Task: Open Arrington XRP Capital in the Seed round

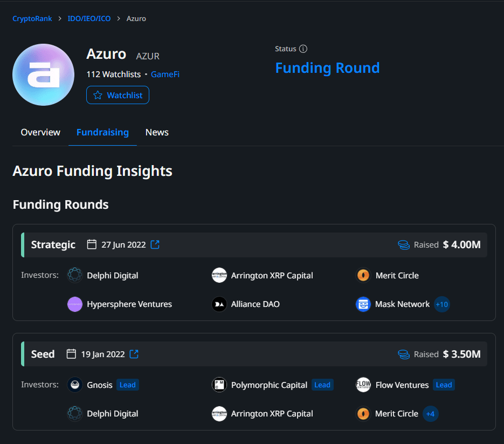Action: pyautogui.click(x=272, y=413)
